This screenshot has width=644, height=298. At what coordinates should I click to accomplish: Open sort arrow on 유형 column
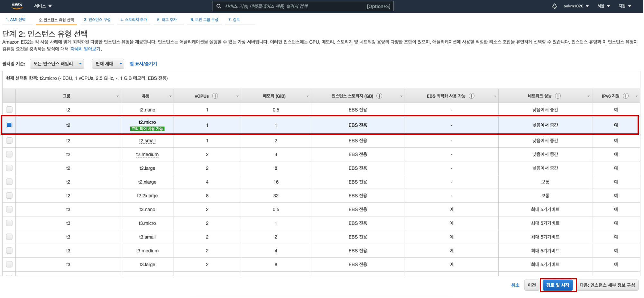click(x=170, y=96)
